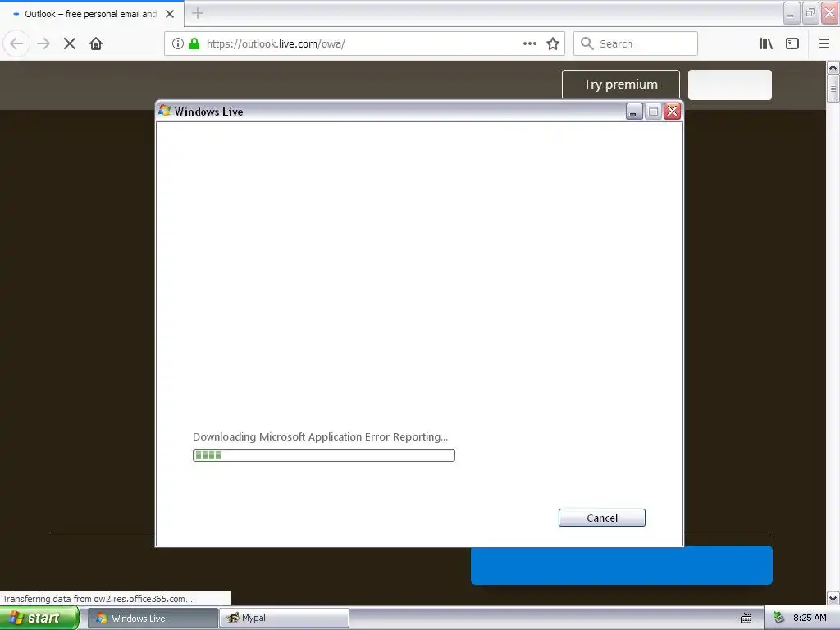
Task: Open the Windows start menu
Action: [x=39, y=619]
